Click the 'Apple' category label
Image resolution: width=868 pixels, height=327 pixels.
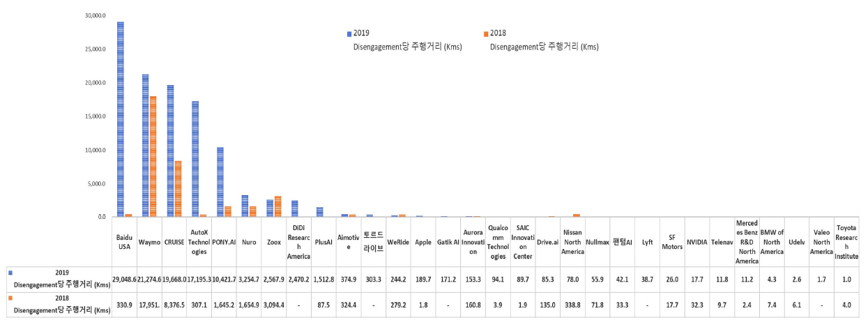422,242
